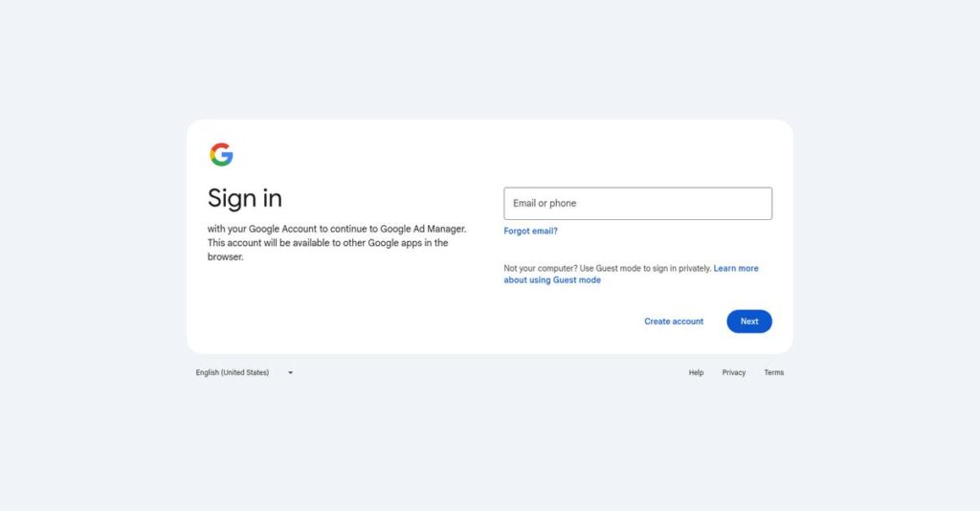Focus the Email or phone input field
Image resolution: width=980 pixels, height=511 pixels.
coord(637,204)
